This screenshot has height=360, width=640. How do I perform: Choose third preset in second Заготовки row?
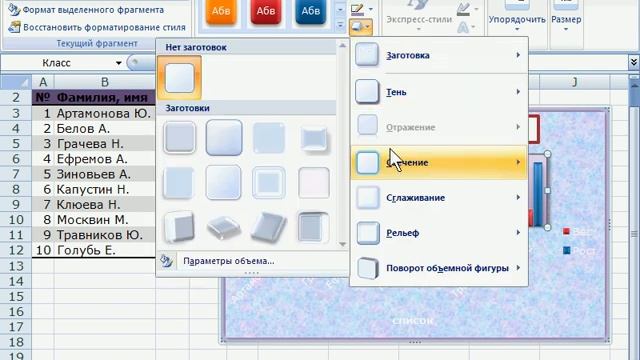coord(269,182)
